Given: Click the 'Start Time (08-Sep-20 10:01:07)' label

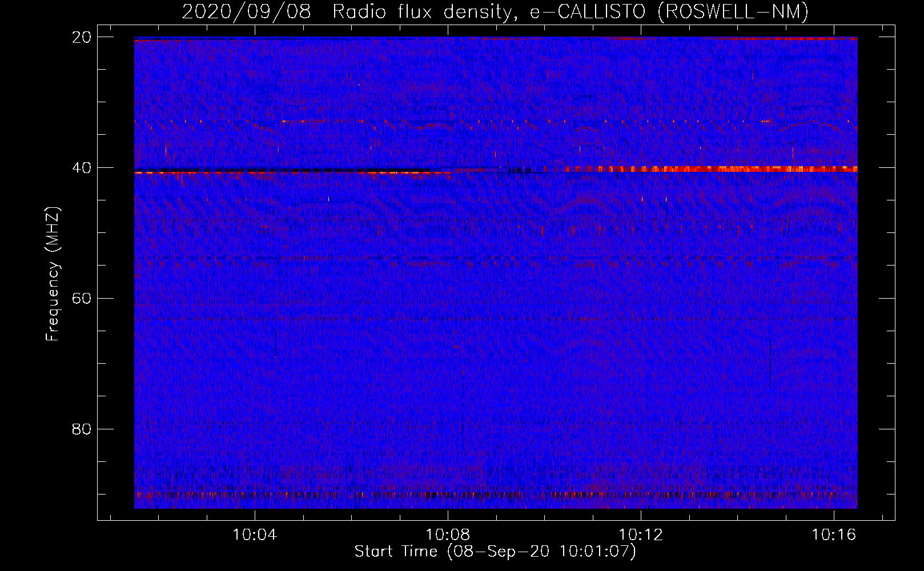Looking at the screenshot, I should 495,552.
